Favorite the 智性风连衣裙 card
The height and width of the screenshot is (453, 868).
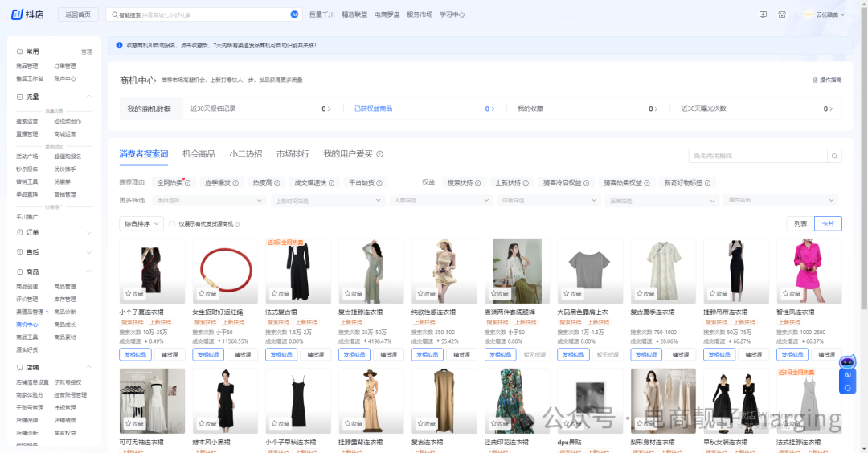792,294
